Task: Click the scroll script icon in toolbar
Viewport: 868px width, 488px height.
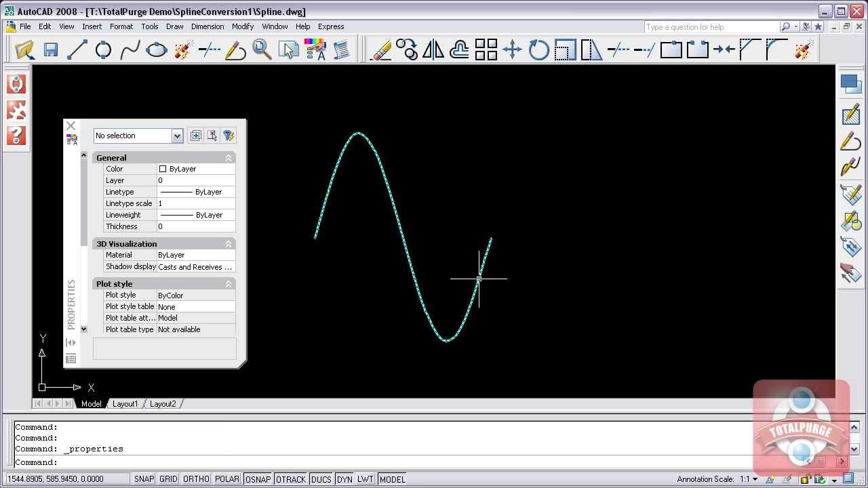Action: (341, 49)
